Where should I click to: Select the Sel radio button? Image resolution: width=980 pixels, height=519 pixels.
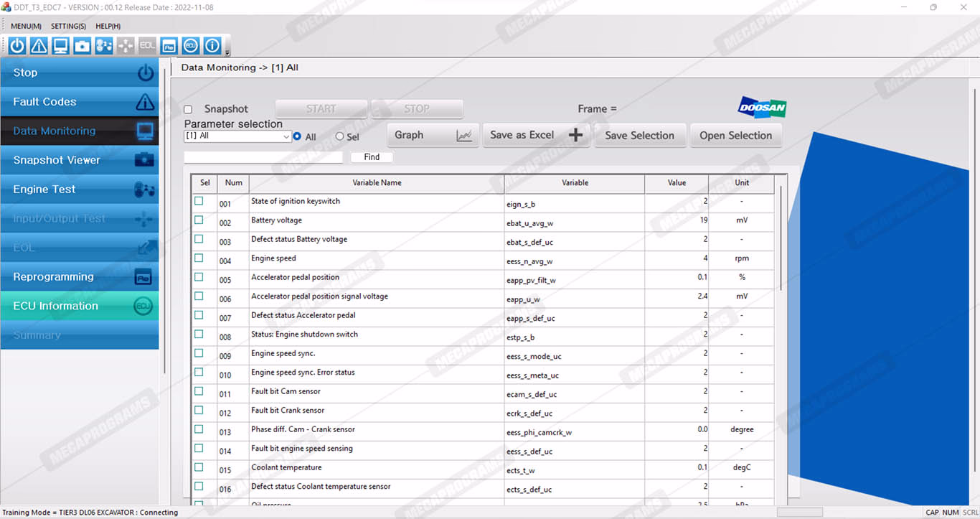340,136
